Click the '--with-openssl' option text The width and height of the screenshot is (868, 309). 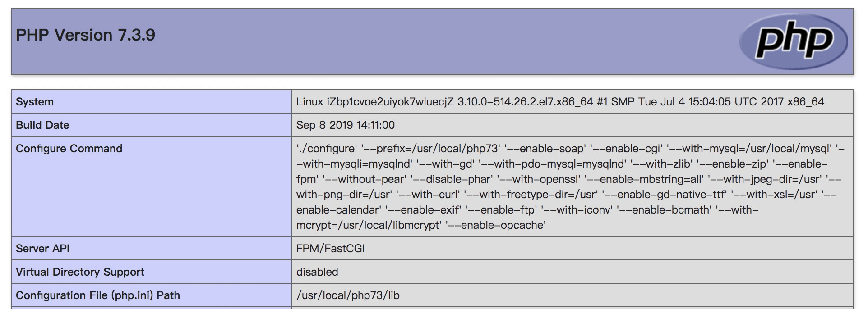(x=539, y=179)
